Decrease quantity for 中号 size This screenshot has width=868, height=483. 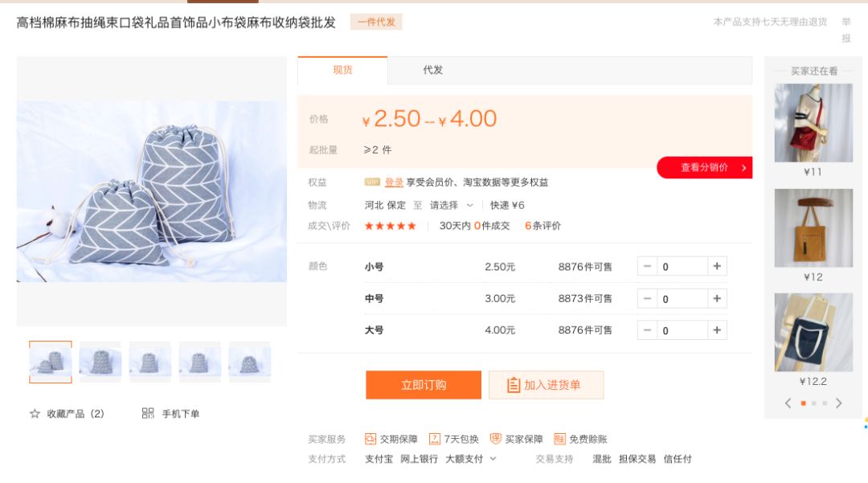(x=647, y=299)
